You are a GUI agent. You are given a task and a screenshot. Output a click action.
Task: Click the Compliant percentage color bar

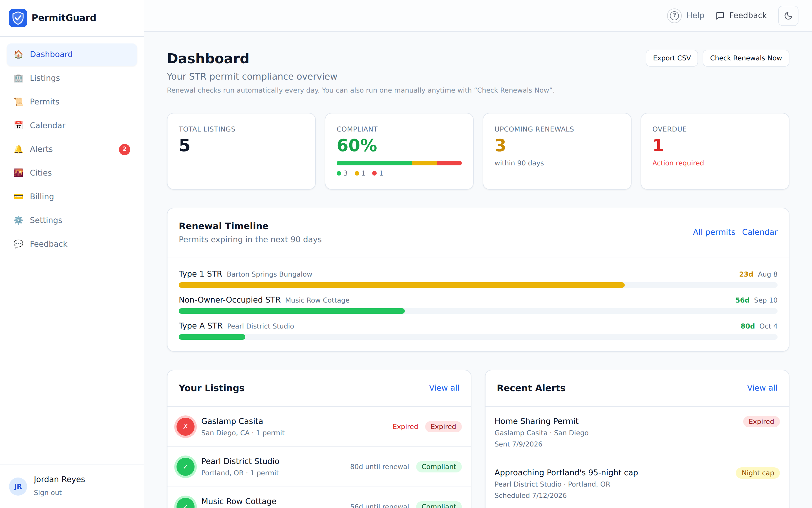point(399,163)
